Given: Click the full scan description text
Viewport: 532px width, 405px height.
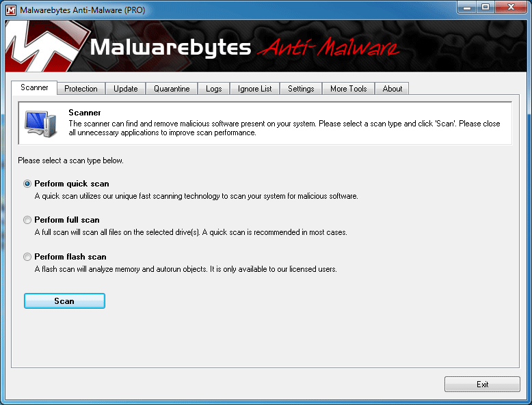Looking at the screenshot, I should click(191, 232).
